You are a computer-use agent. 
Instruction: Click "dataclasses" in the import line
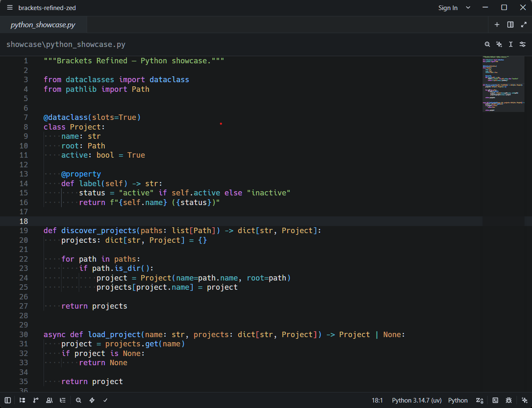90,80
